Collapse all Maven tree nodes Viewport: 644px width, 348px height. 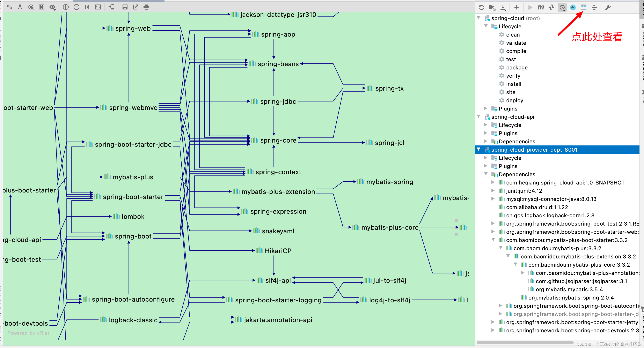594,7
